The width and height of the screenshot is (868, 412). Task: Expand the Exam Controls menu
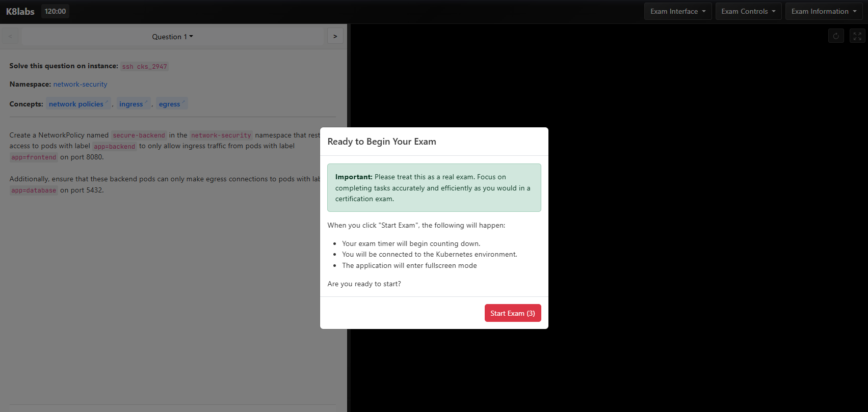click(x=748, y=11)
